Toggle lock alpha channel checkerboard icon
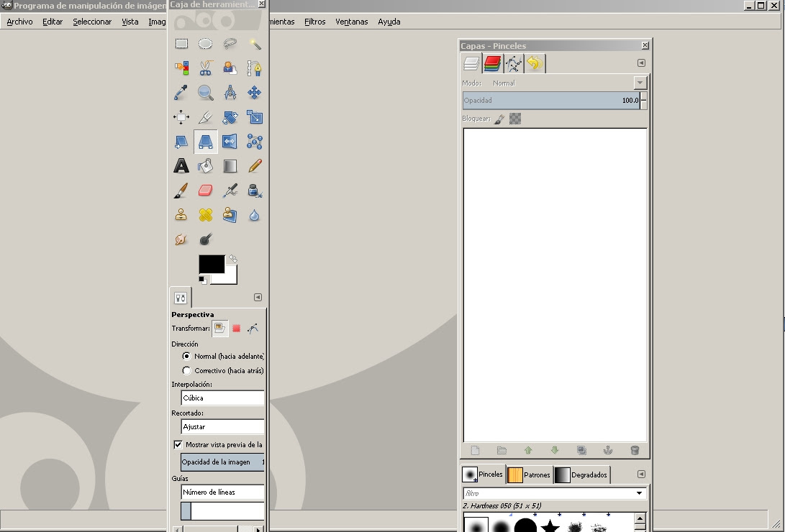The image size is (785, 532). point(515,119)
